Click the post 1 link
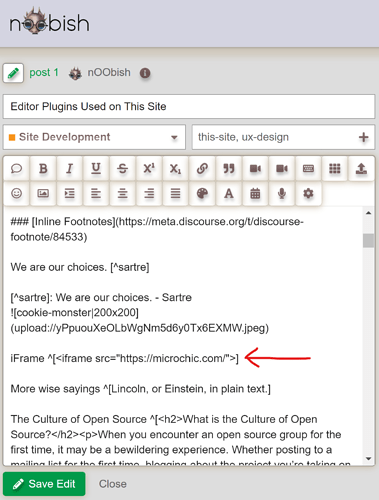Image resolution: width=379 pixels, height=500 pixels. (44, 72)
